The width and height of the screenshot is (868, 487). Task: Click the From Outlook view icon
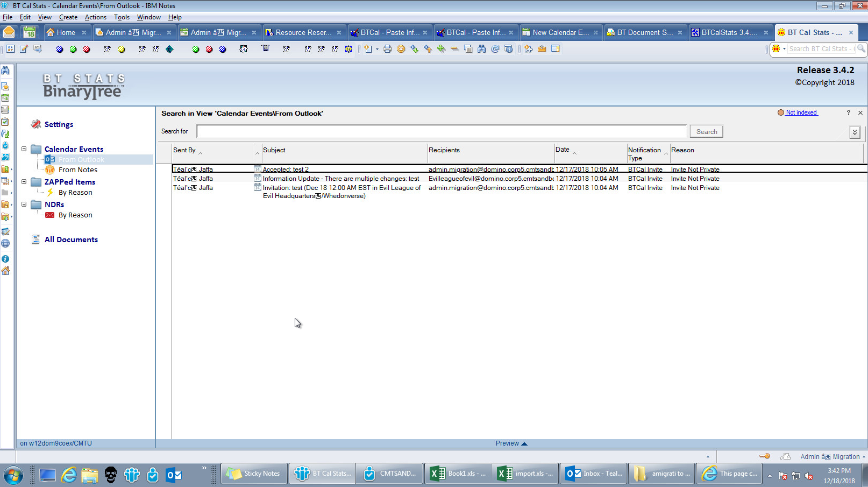[50, 159]
